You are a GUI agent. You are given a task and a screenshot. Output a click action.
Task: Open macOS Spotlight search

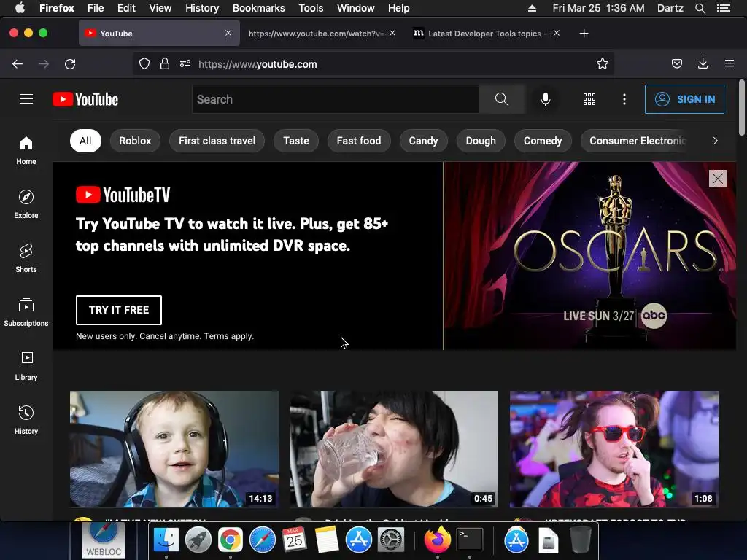700,8
